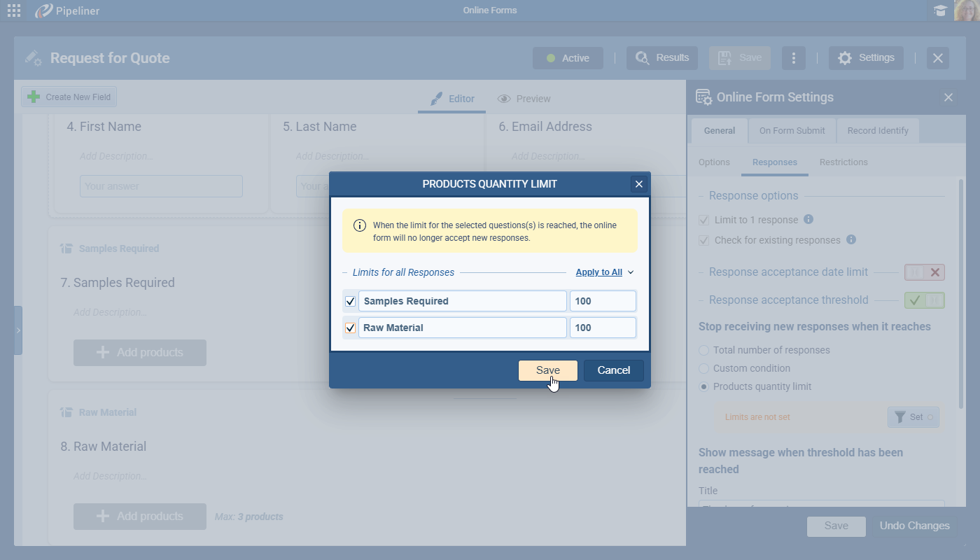Click the Results magnifier button
The image size is (980, 560).
(661, 58)
